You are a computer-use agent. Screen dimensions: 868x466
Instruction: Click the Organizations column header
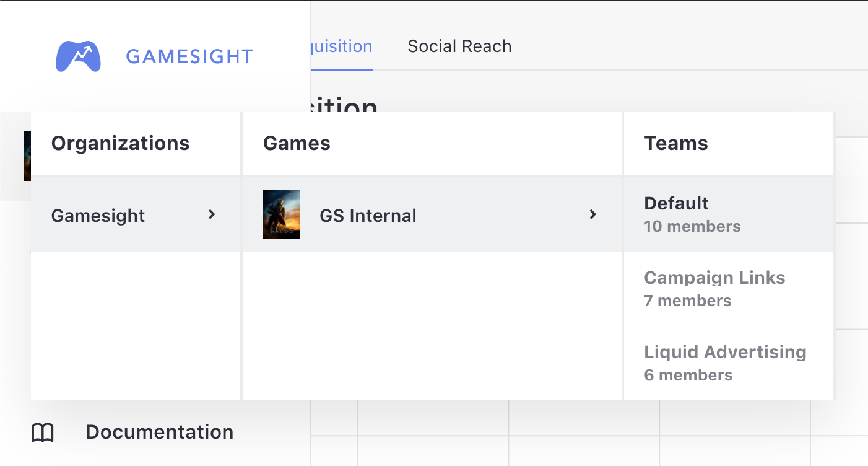pyautogui.click(x=120, y=143)
